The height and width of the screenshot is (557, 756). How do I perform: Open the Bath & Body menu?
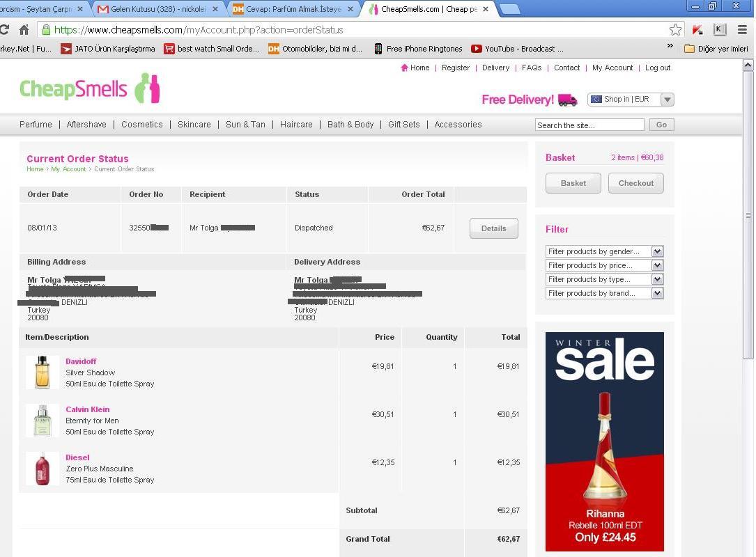[x=350, y=125]
